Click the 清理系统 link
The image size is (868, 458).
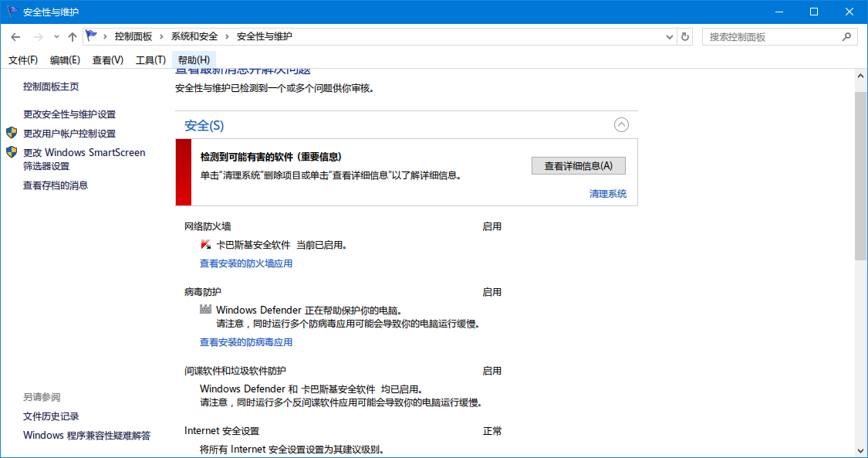pyautogui.click(x=608, y=193)
